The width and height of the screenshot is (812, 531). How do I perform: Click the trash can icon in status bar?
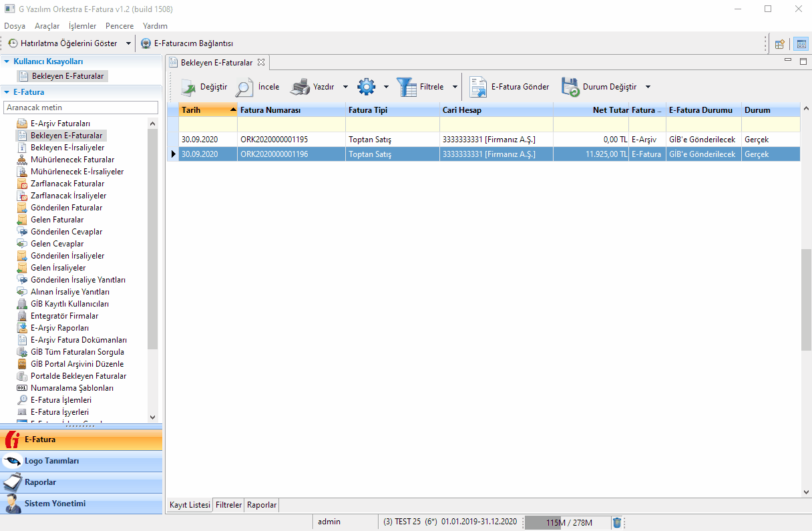(617, 522)
